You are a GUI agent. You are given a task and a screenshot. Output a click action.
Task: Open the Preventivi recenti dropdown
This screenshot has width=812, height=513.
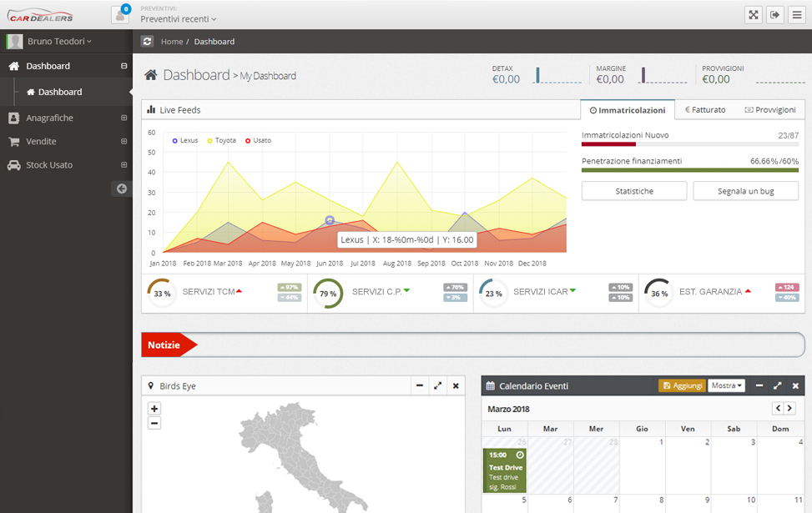(x=179, y=18)
